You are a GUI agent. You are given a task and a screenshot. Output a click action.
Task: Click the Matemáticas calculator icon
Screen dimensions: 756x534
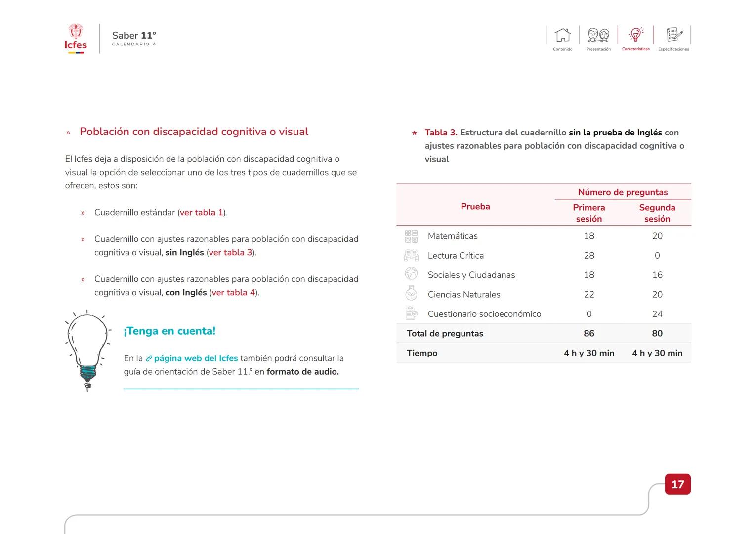[411, 236]
